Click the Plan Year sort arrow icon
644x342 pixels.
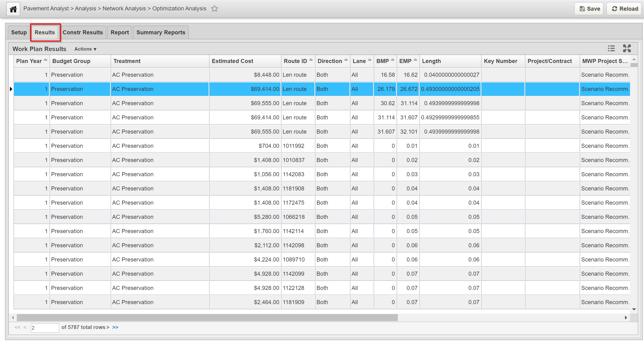click(x=45, y=60)
